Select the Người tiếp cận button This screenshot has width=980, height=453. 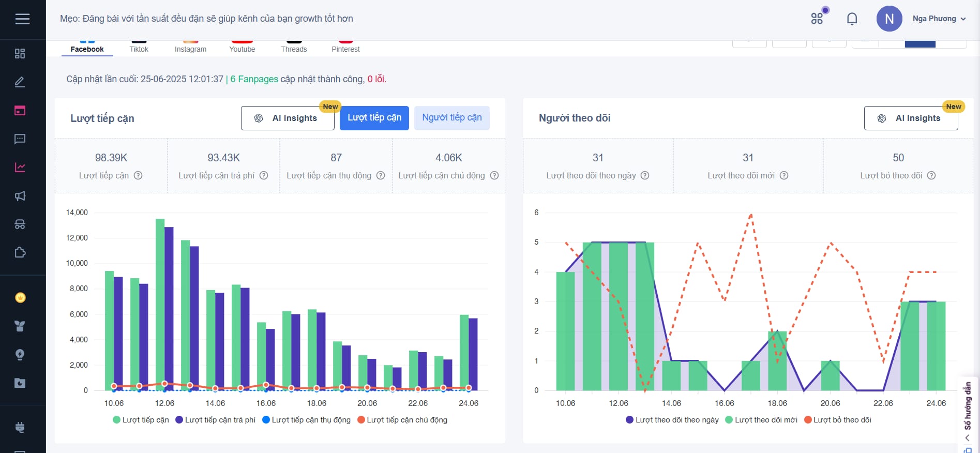[x=452, y=118]
